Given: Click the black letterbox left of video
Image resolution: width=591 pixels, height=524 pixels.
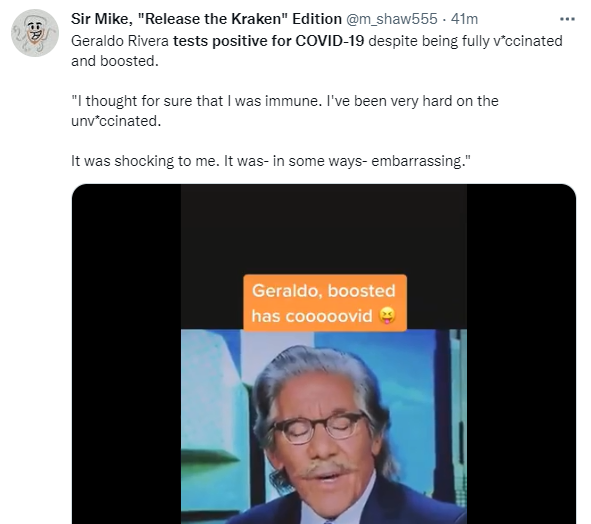Looking at the screenshot, I should 126,354.
